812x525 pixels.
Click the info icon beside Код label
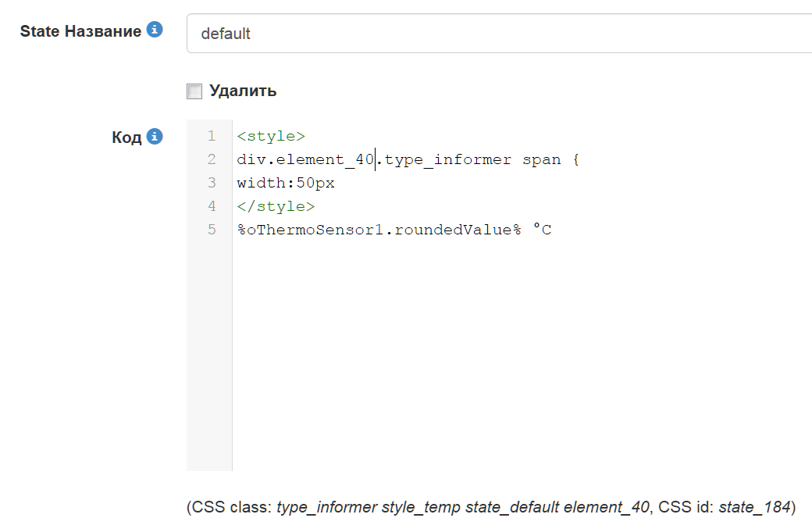(155, 137)
